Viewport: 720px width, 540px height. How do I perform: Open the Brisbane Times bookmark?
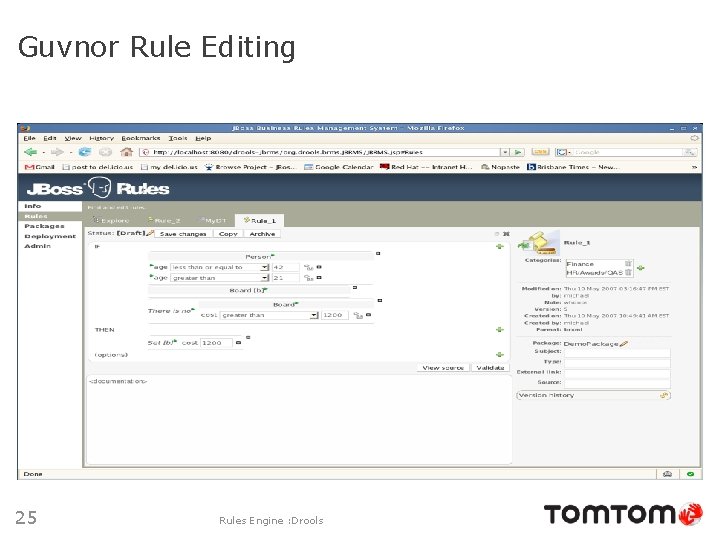[573, 167]
